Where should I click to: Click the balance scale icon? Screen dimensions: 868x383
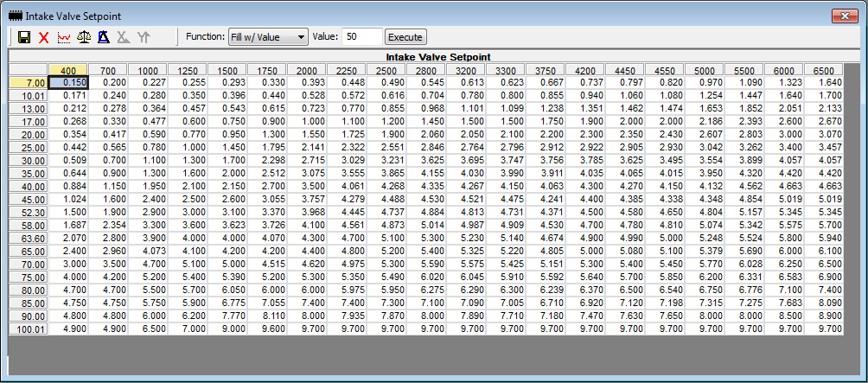tap(84, 38)
